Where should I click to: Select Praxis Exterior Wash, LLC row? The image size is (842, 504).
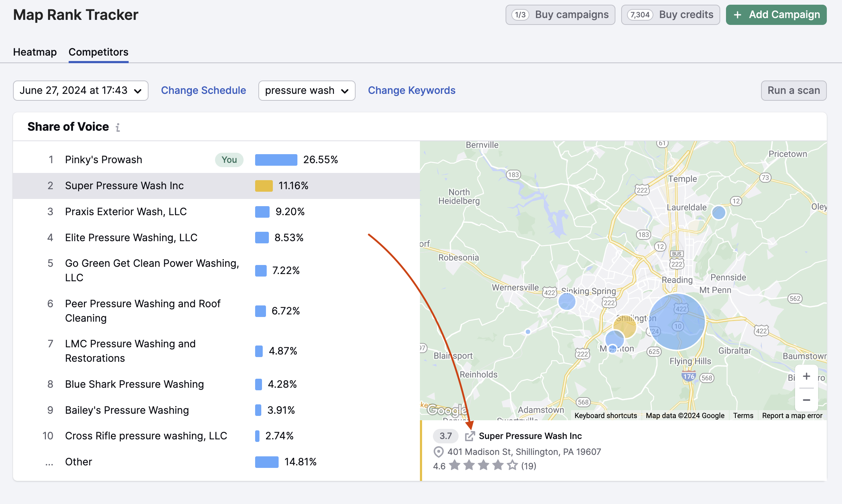point(216,212)
